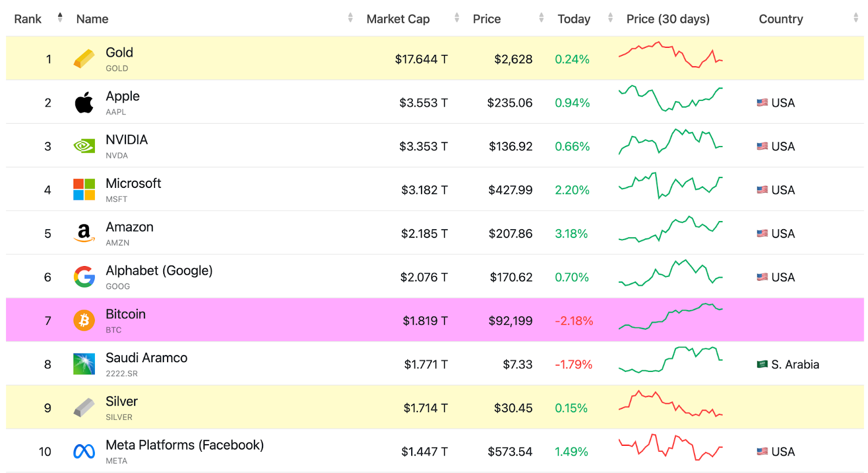Sort by Today change using sort arrows

(610, 18)
